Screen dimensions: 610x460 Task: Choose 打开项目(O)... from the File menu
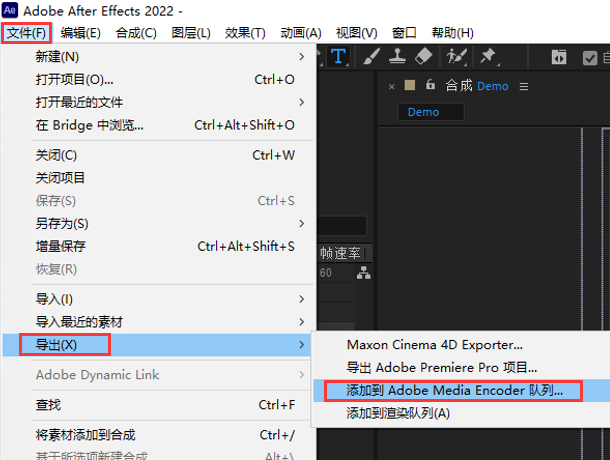158,79
